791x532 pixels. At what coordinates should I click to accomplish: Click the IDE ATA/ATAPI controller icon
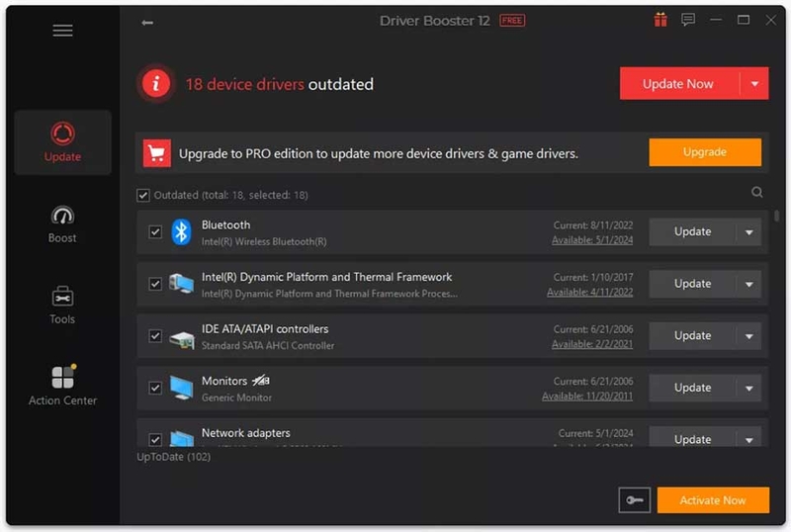click(x=182, y=339)
